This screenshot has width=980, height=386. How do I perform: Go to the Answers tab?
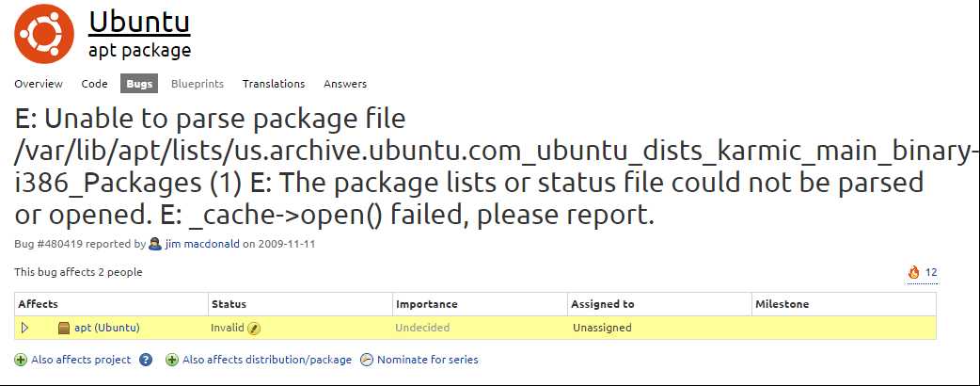pyautogui.click(x=345, y=84)
